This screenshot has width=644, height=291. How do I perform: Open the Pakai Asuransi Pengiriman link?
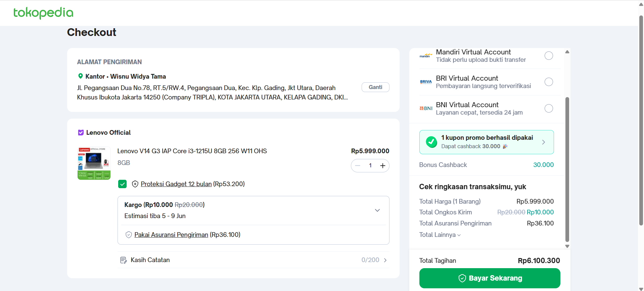tap(171, 235)
